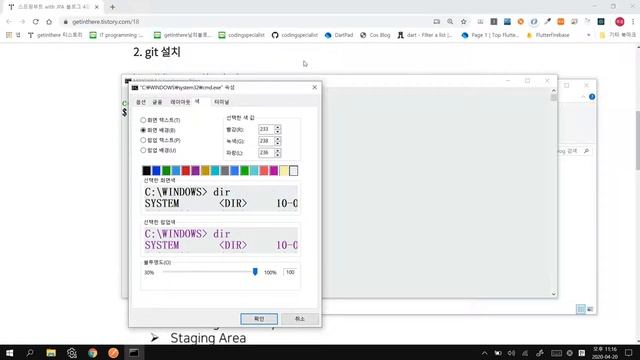Open the notification center icon

tap(629, 353)
